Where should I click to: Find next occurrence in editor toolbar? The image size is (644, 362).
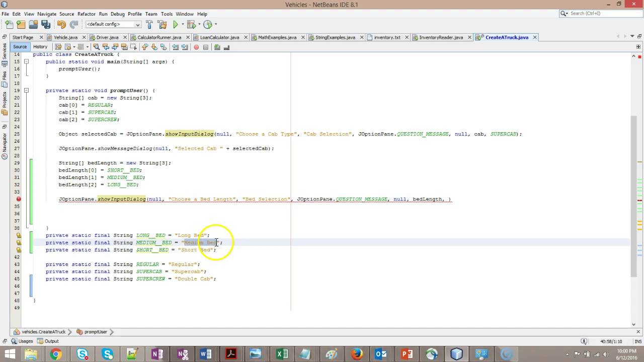tap(114, 47)
